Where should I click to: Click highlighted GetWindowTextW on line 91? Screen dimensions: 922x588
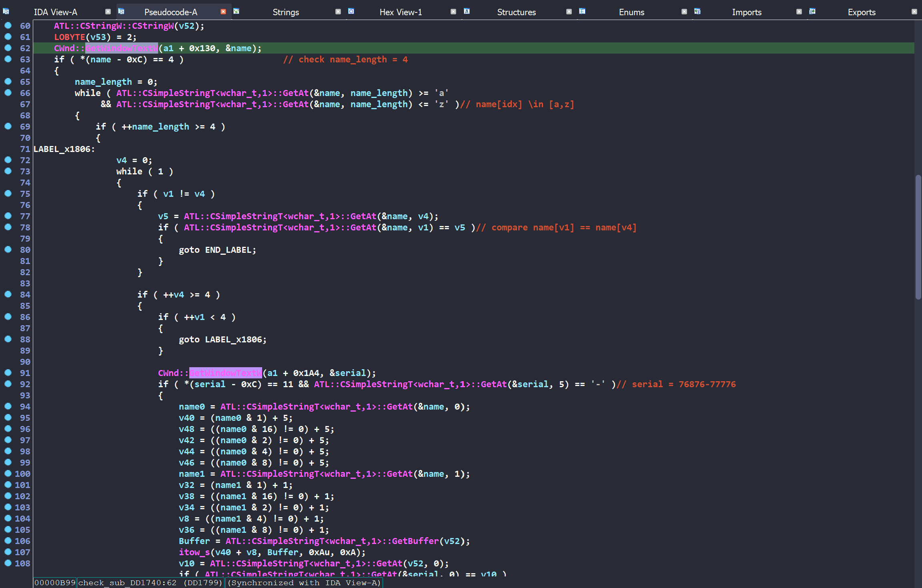click(226, 373)
